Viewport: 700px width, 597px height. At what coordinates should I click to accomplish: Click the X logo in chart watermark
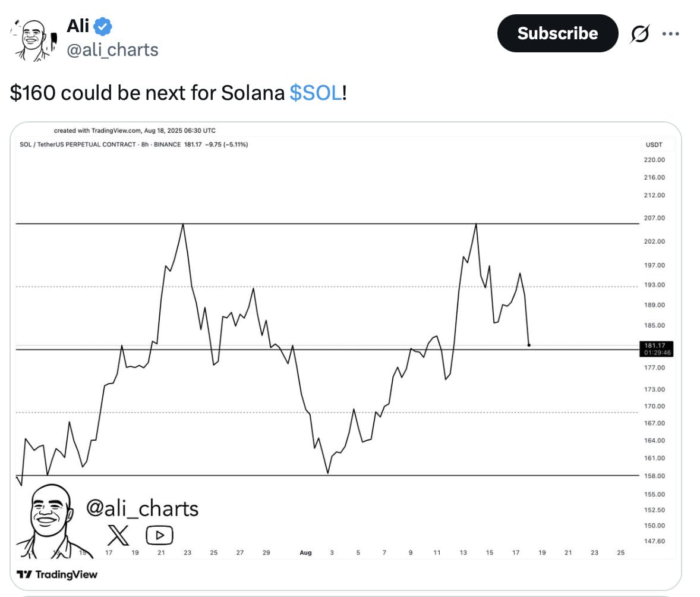coord(118,535)
